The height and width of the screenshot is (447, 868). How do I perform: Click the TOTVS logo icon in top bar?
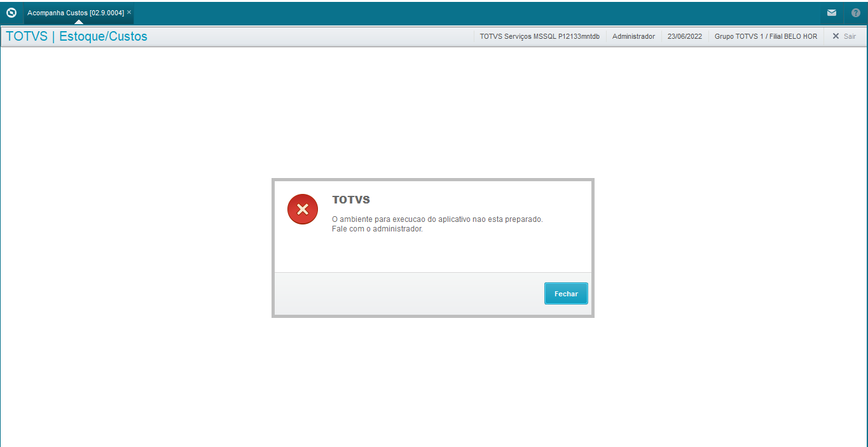tap(11, 13)
